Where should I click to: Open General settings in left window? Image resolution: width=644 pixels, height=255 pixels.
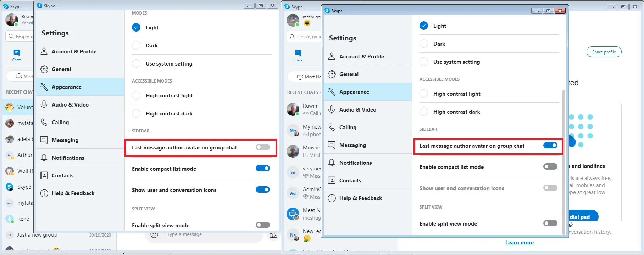[x=80, y=69]
